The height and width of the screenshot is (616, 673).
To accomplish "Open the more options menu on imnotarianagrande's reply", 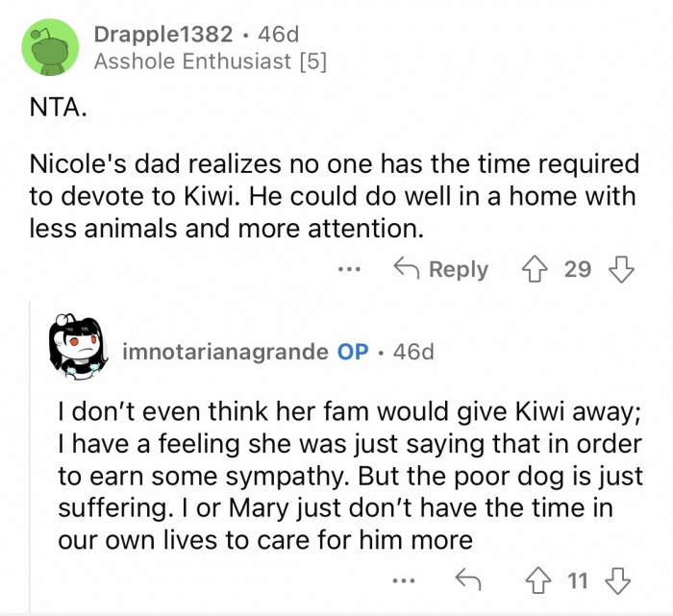I will point(407,580).
